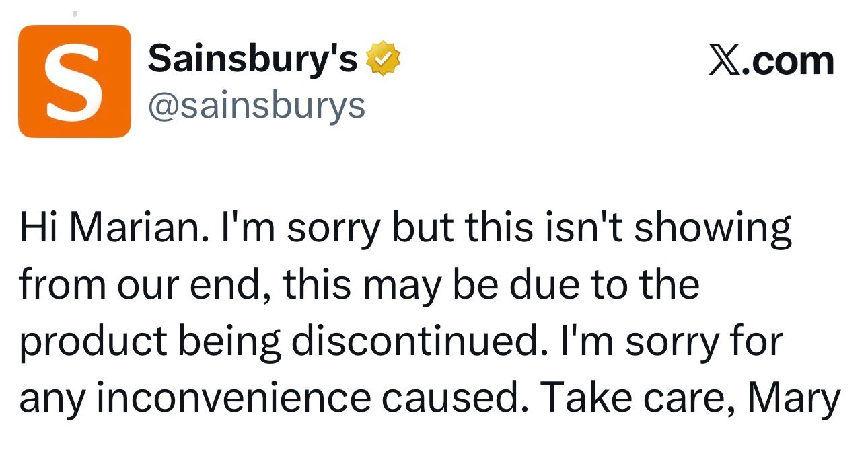Click the greeting word "Hi"

38,229
